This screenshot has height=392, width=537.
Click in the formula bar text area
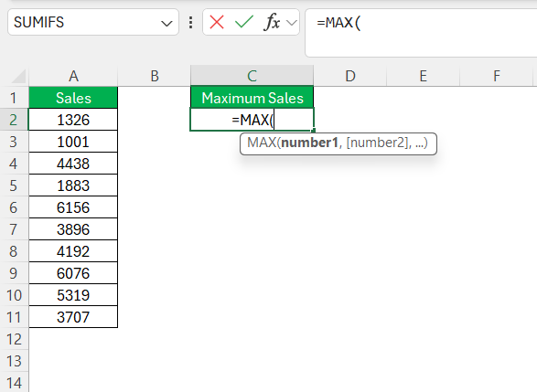pos(421,33)
